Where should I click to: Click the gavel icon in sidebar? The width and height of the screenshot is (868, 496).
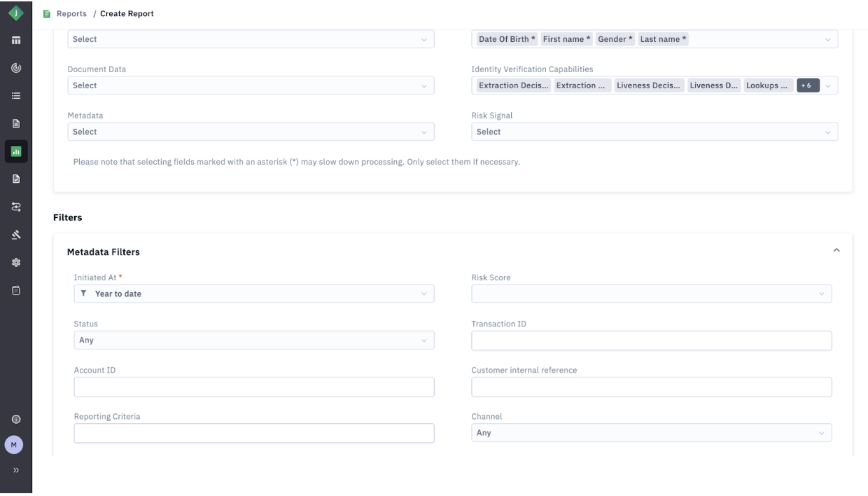coord(15,235)
